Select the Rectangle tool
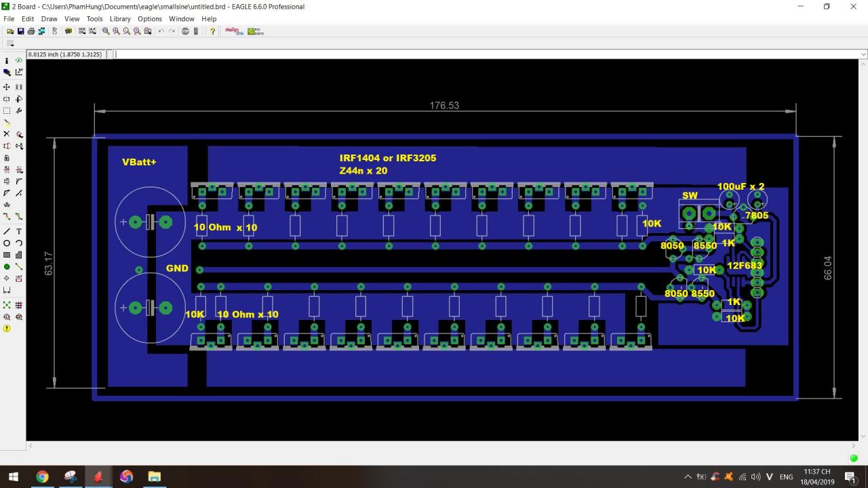 7,255
